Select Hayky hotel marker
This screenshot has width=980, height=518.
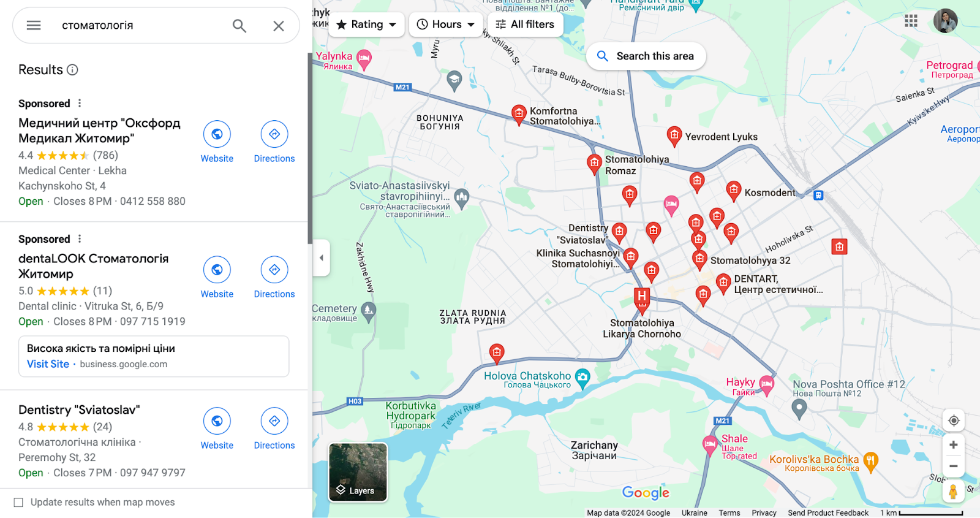767,385
